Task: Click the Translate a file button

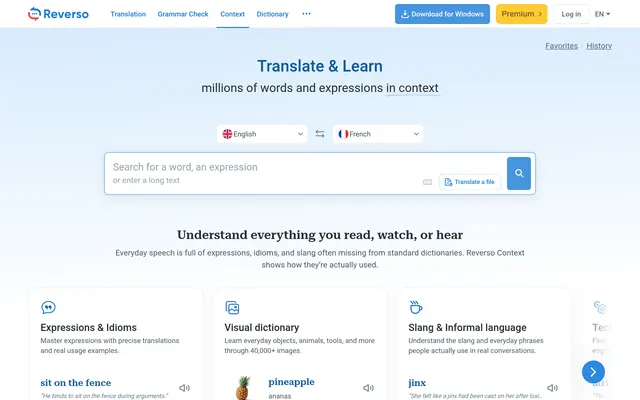Action: click(x=470, y=182)
